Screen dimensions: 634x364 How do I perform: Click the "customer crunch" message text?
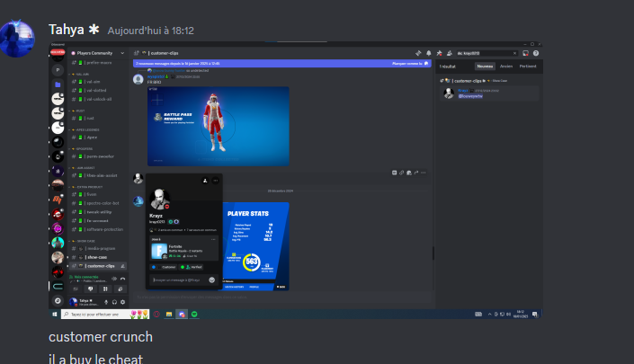pos(101,337)
